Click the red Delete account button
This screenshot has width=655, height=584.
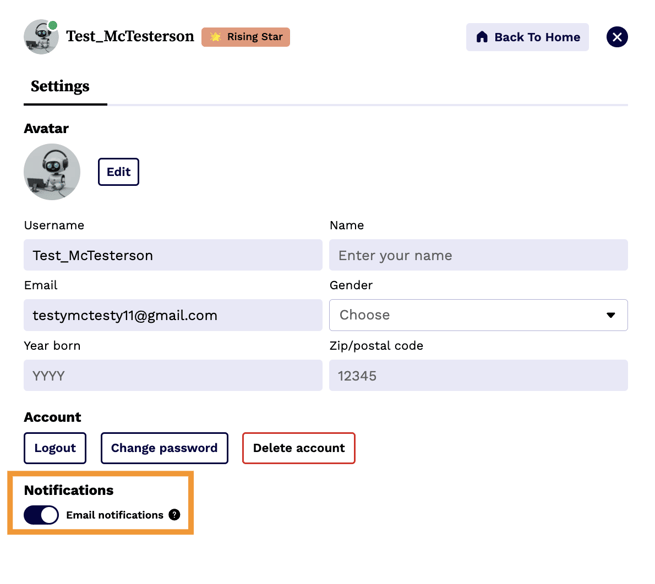tap(298, 448)
